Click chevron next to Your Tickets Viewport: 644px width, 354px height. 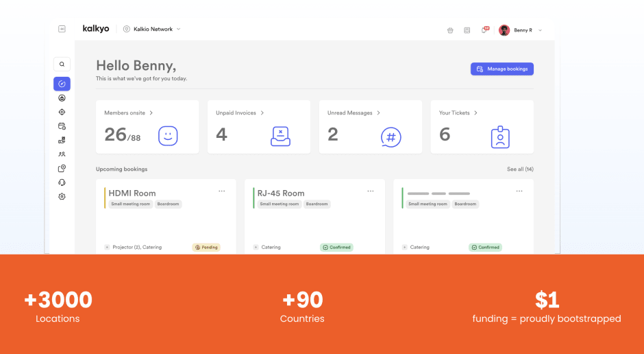pos(475,113)
